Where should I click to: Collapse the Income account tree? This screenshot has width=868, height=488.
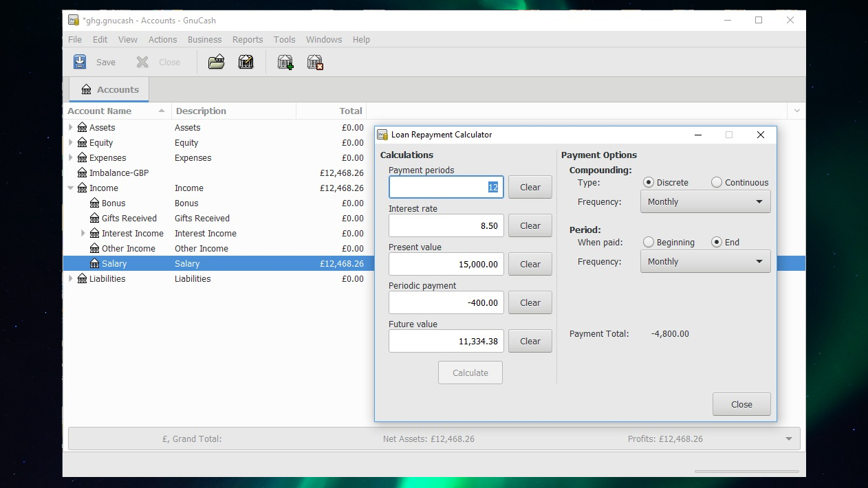70,188
